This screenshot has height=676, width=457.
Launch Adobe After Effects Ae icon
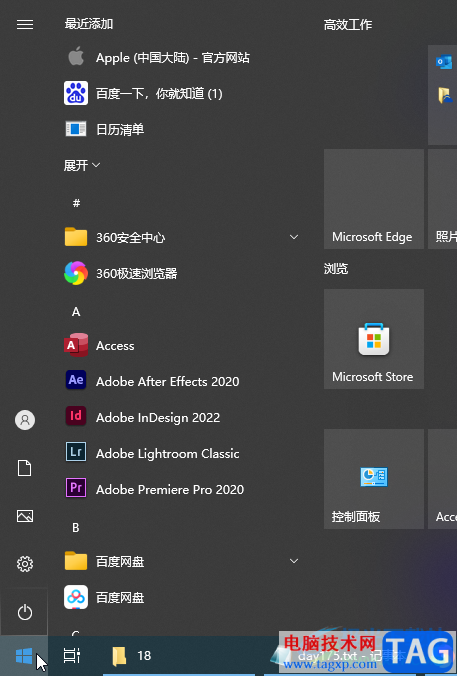[x=76, y=380]
